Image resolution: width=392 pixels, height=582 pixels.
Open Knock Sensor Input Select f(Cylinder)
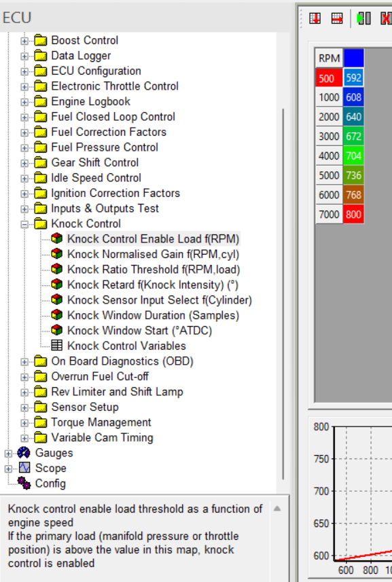pos(160,300)
